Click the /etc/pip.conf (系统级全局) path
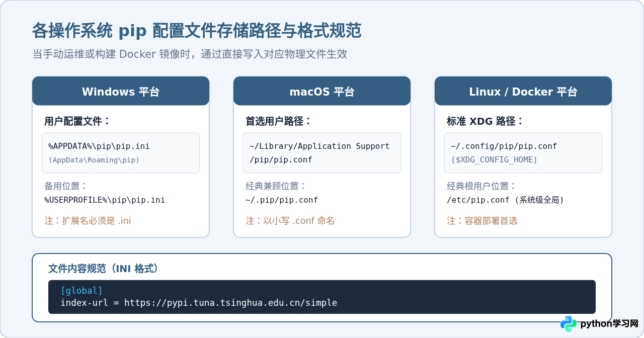This screenshot has width=644, height=338. [x=506, y=200]
